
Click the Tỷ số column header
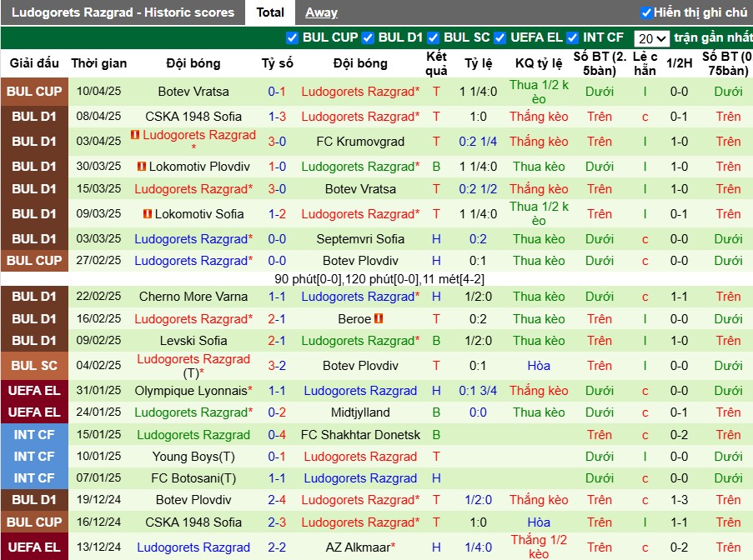(x=277, y=63)
